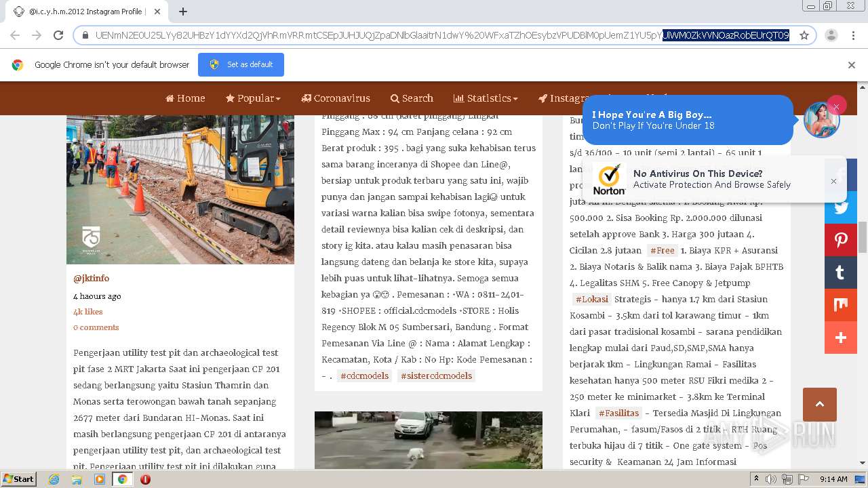Click the 9:14 AM clock
The width and height of the screenshot is (868, 488).
pos(833,479)
